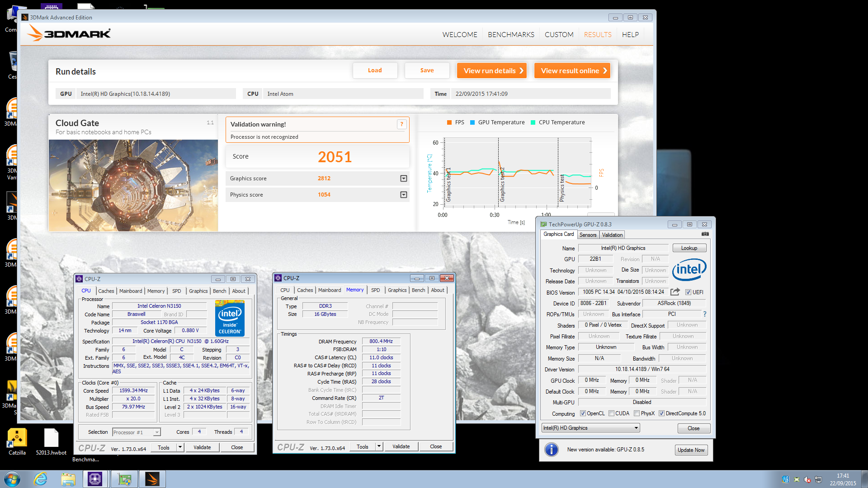The width and height of the screenshot is (868, 488).
Task: Open the Bench tab in the CPU-Z CPU tab window
Action: click(x=219, y=291)
